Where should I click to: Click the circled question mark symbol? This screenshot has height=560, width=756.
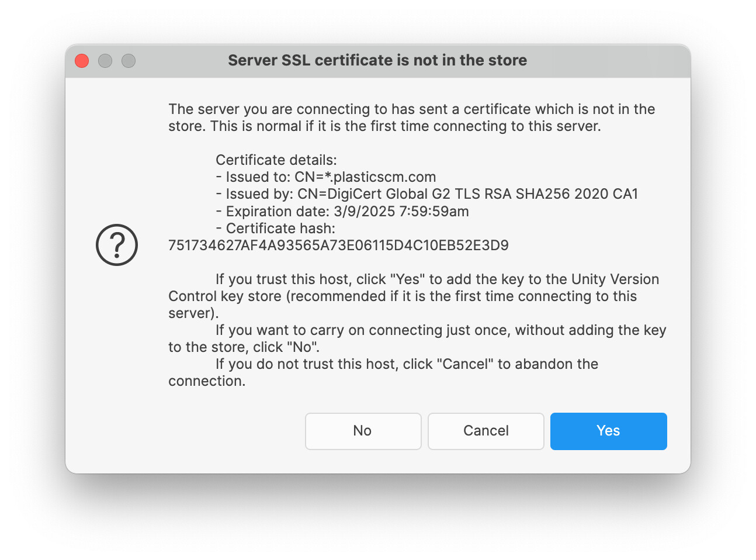click(117, 245)
